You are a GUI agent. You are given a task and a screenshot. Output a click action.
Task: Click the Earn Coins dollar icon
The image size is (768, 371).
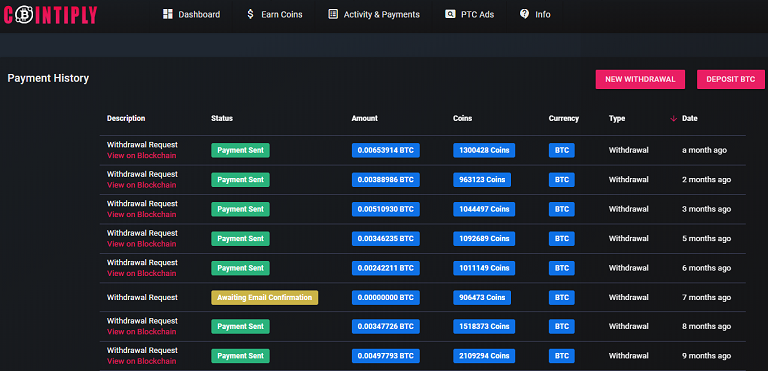tap(250, 14)
